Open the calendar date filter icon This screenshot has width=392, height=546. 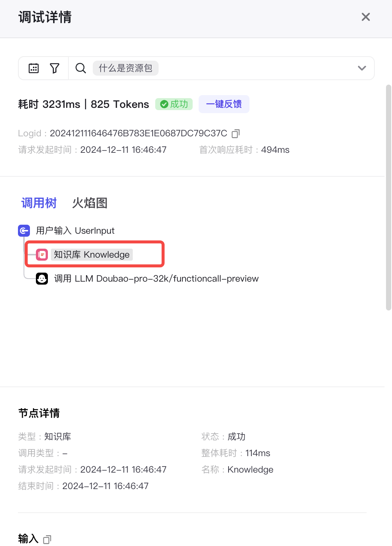pyautogui.click(x=34, y=68)
